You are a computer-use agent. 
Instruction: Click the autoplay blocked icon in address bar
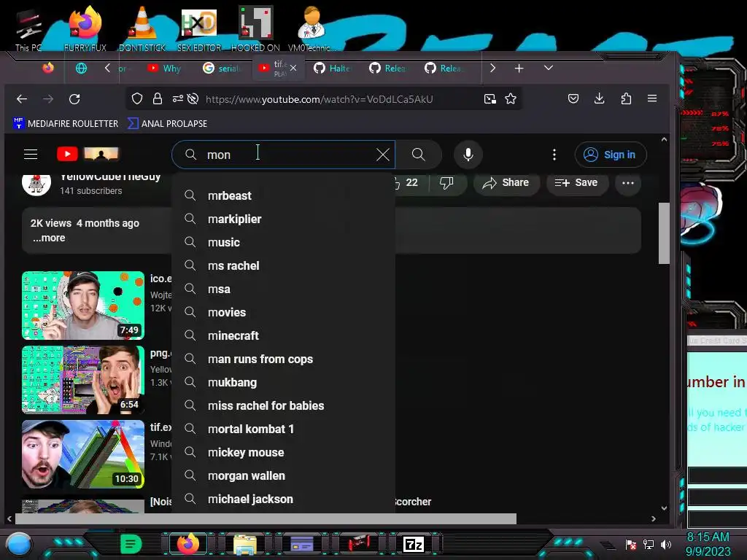(193, 98)
